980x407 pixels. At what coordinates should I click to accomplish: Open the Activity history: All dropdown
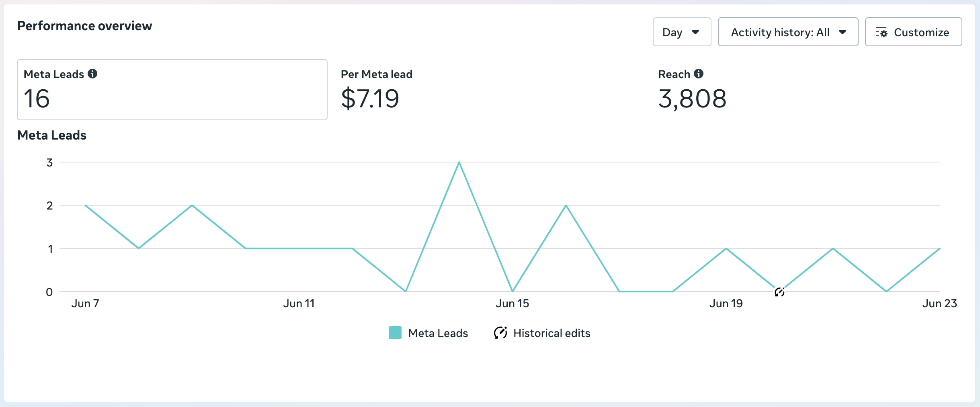pos(788,32)
